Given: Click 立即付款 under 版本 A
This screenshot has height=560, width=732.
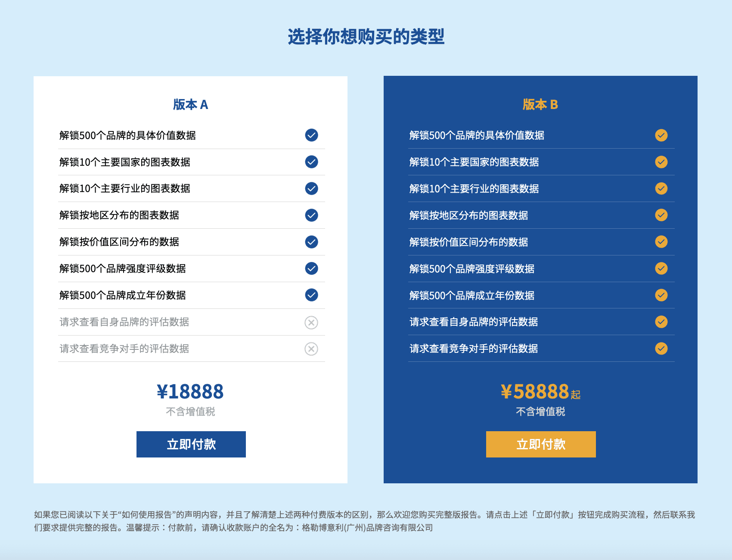Looking at the screenshot, I should click(x=191, y=444).
